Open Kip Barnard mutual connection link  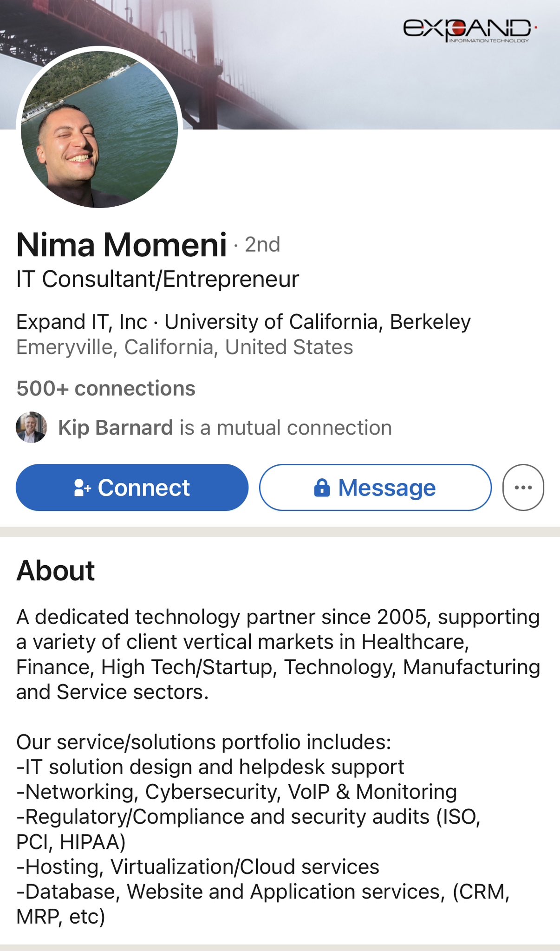[x=225, y=427]
